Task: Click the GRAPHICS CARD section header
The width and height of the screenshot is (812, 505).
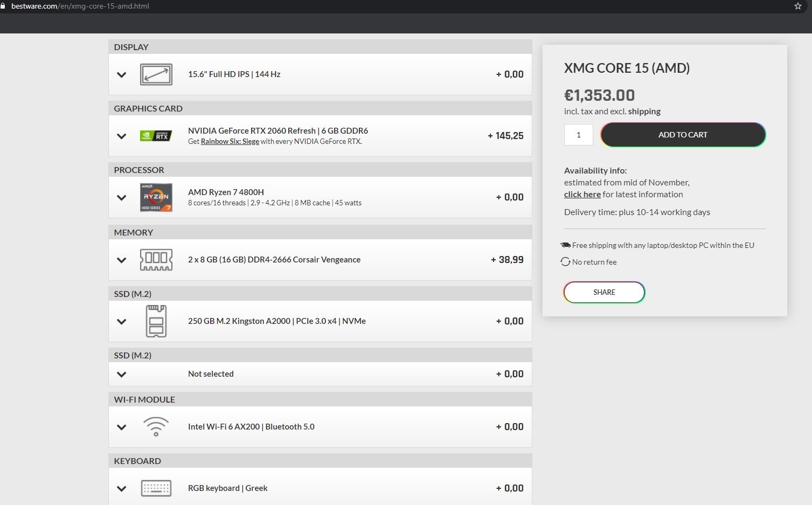Action: tap(320, 108)
